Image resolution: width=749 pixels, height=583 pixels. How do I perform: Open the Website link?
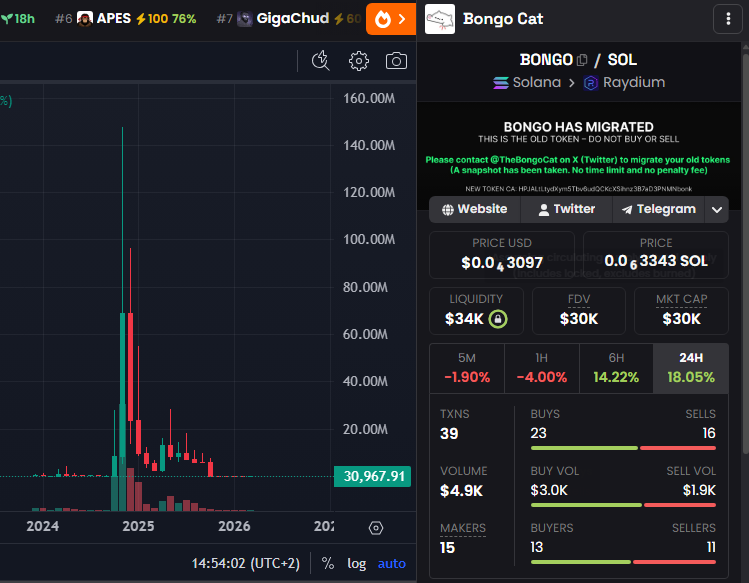click(x=475, y=209)
